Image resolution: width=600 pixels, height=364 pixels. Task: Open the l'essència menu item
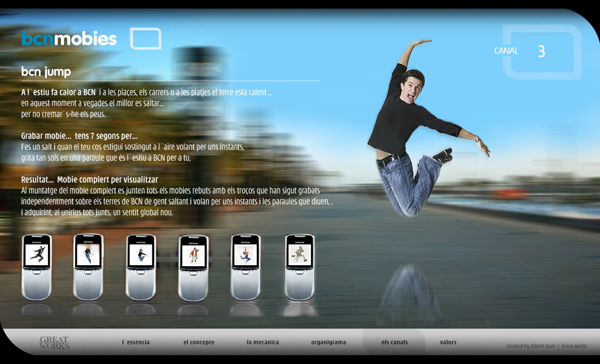(136, 342)
